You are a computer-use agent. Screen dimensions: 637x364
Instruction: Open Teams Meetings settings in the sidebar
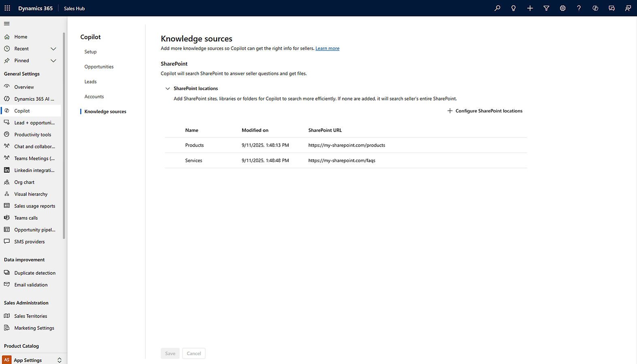(x=30, y=159)
